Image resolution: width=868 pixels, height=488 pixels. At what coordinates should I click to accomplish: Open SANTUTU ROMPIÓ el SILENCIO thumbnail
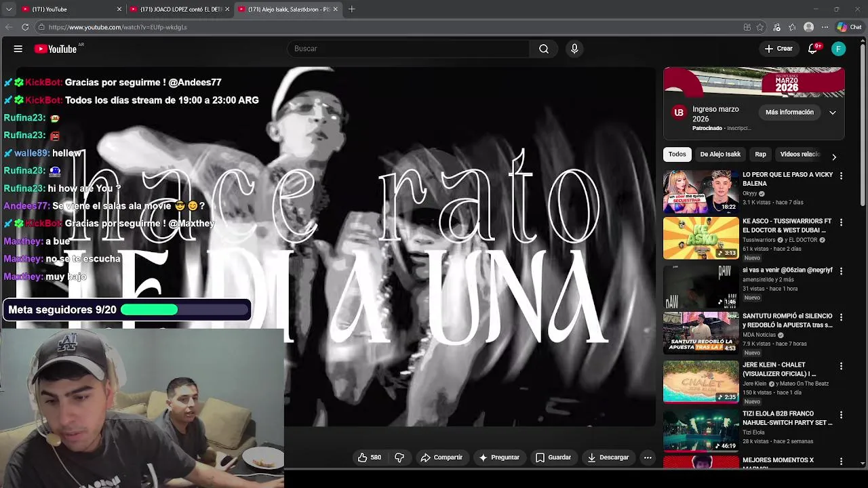[701, 333]
